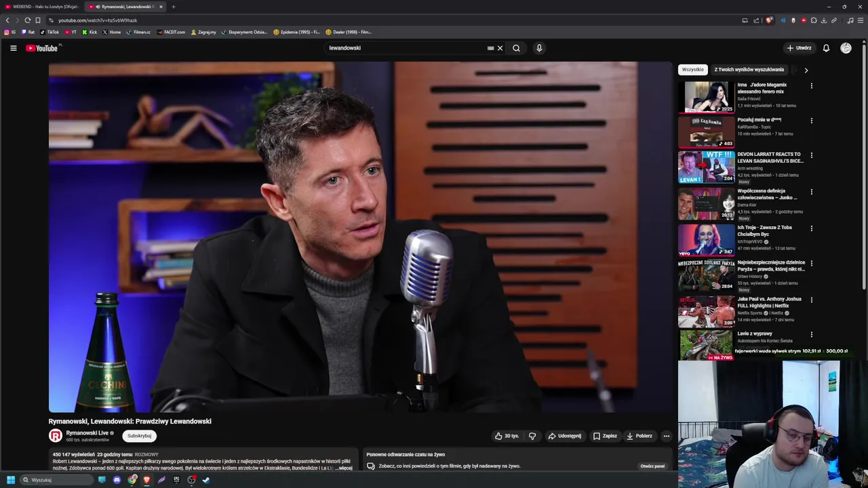Show more filter chips with the next arrow

pos(806,70)
